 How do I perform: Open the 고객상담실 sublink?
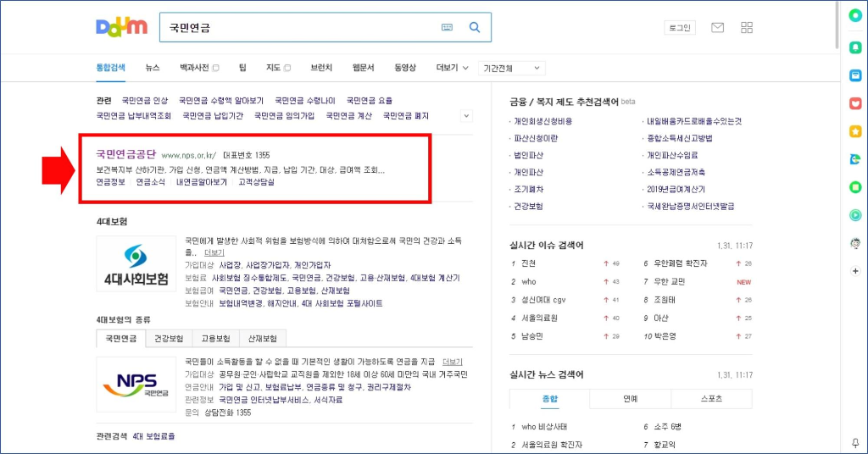point(256,182)
